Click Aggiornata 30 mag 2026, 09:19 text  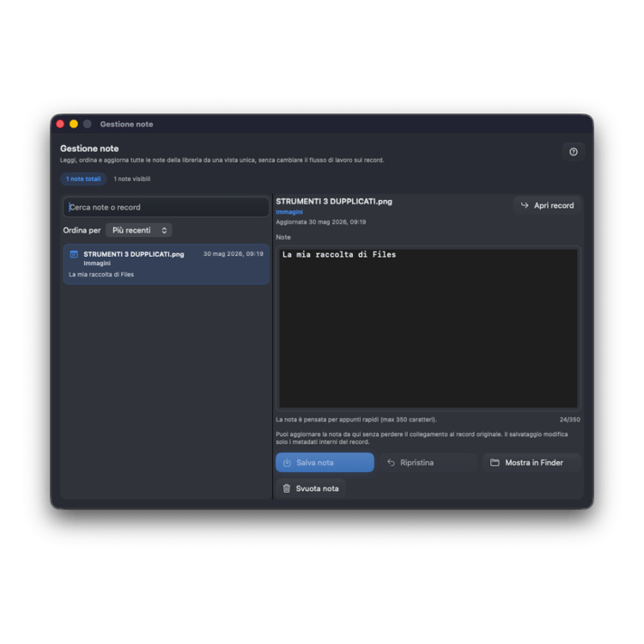click(x=321, y=222)
